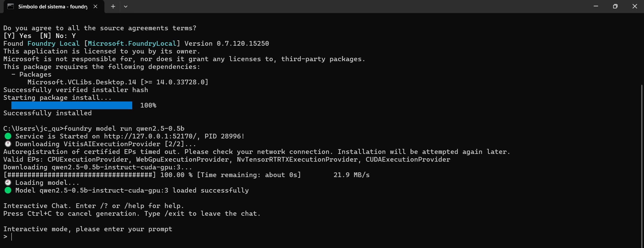This screenshot has height=248, width=644.
Task: Click clock icon beside "Downloading VitisAIExecutionProvider"
Action: point(8,144)
